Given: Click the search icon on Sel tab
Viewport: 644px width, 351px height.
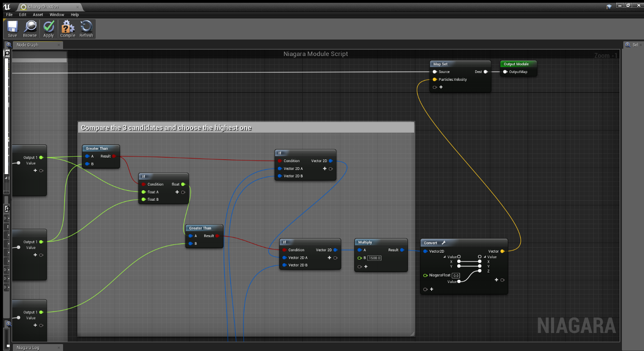Looking at the screenshot, I should click(627, 45).
